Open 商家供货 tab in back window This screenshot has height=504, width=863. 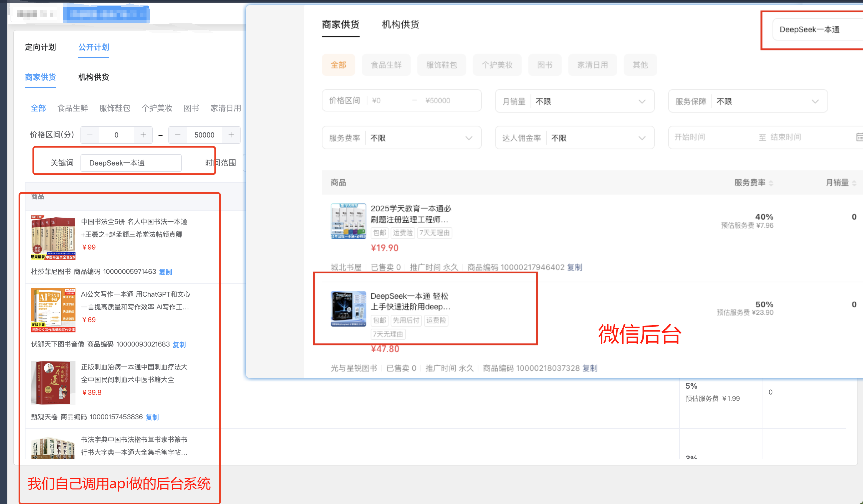pos(40,77)
